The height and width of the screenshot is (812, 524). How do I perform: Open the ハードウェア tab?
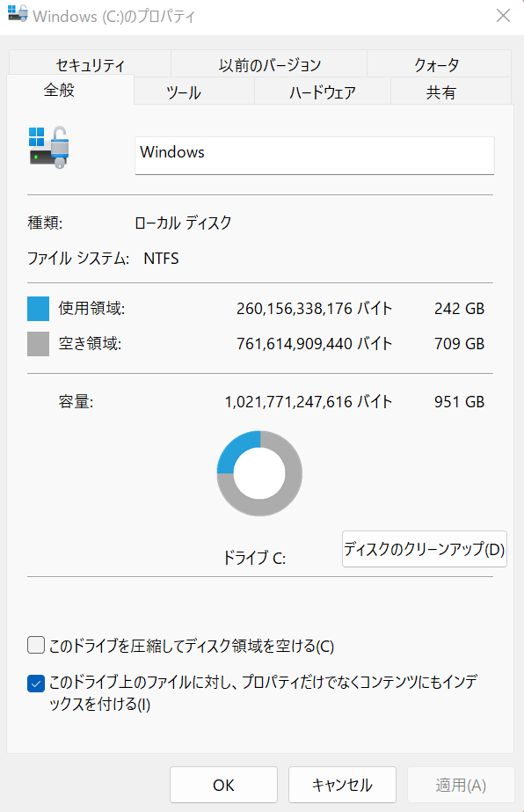[323, 91]
